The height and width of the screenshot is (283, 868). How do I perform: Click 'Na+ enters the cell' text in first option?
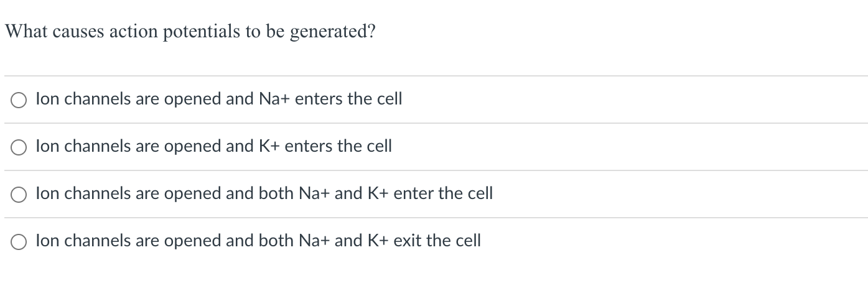click(330, 99)
